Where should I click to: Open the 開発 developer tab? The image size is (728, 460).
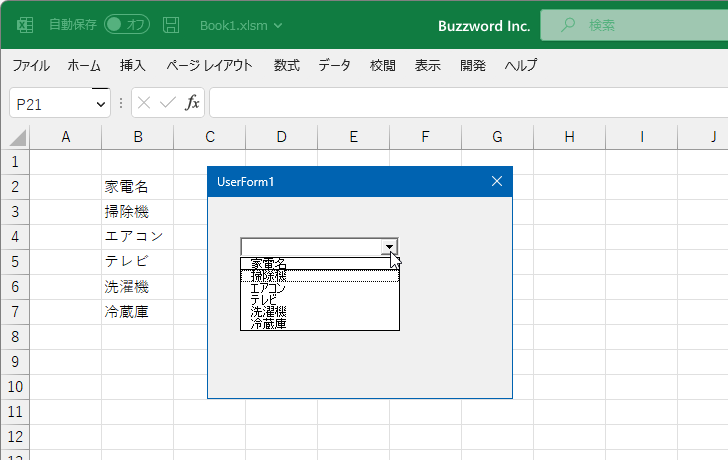click(473, 65)
